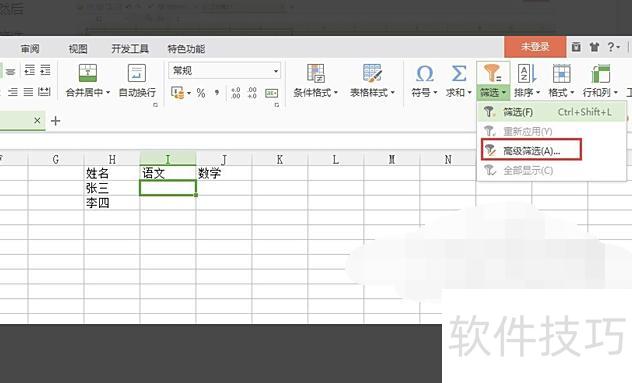Open the help question mark menu

tap(613, 47)
